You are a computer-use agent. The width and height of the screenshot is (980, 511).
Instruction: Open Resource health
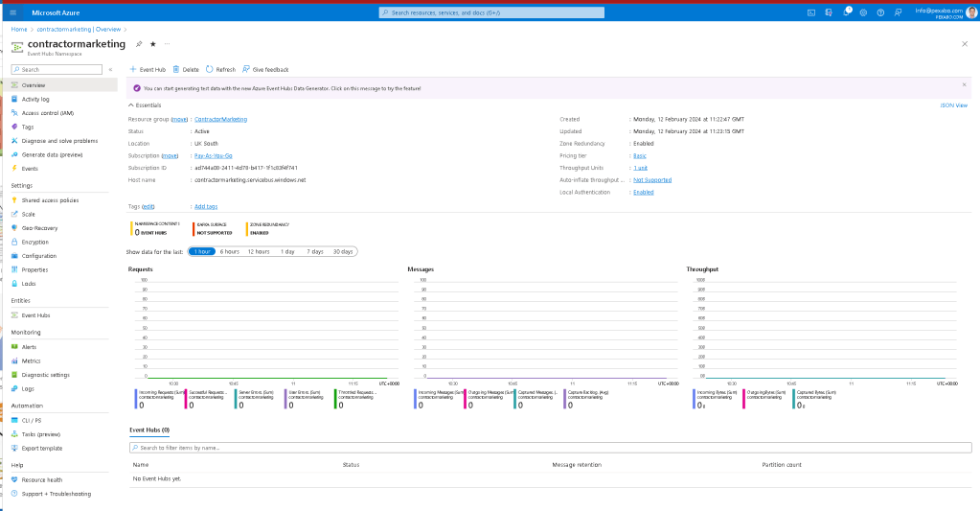click(x=42, y=479)
